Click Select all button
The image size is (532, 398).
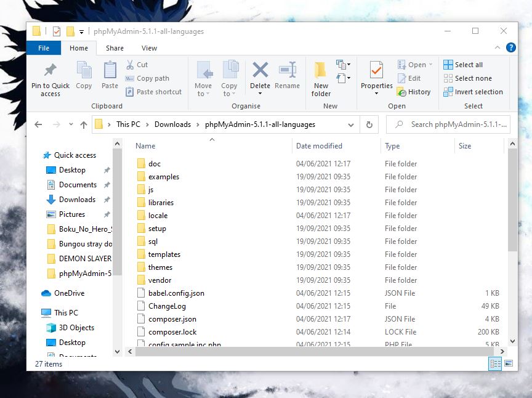[x=463, y=65]
